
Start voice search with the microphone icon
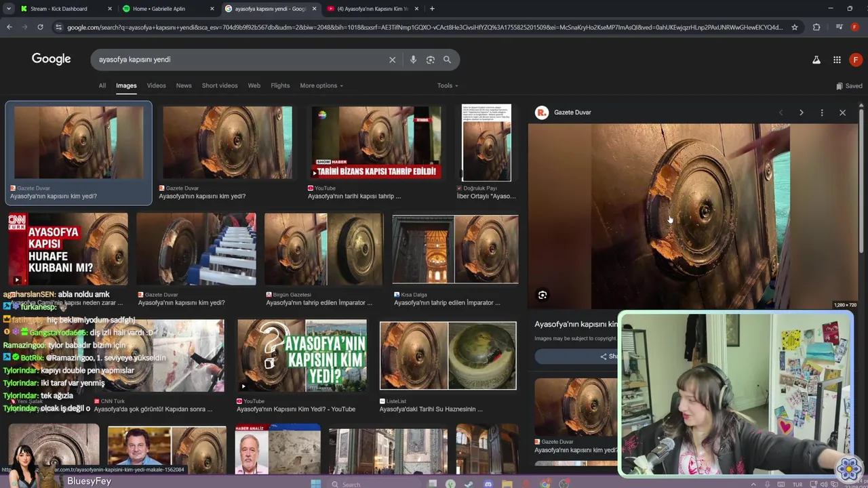tap(413, 60)
